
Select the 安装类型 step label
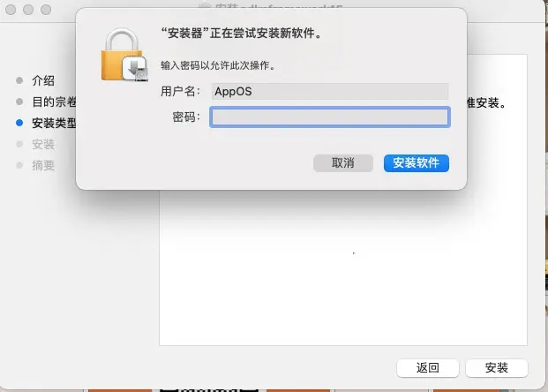(x=54, y=123)
